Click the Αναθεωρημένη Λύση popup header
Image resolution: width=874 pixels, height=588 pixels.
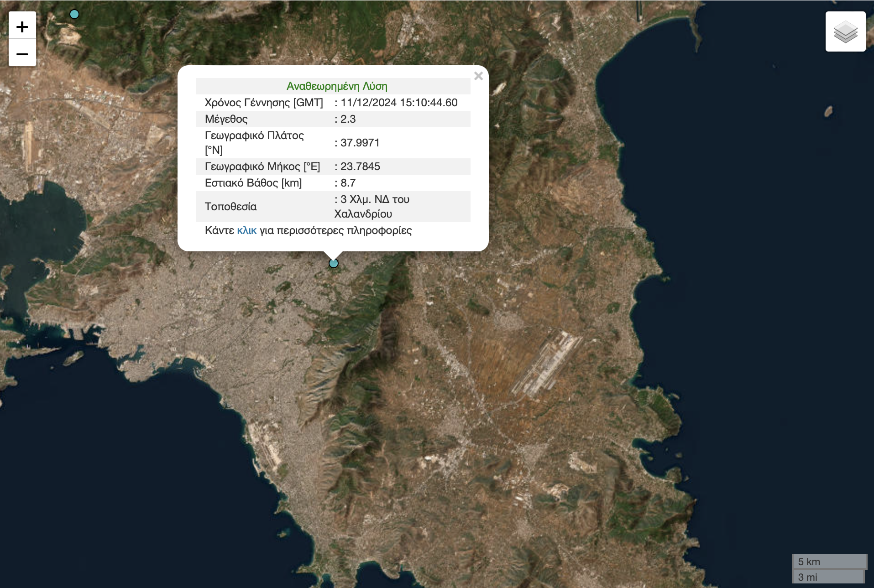[336, 86]
